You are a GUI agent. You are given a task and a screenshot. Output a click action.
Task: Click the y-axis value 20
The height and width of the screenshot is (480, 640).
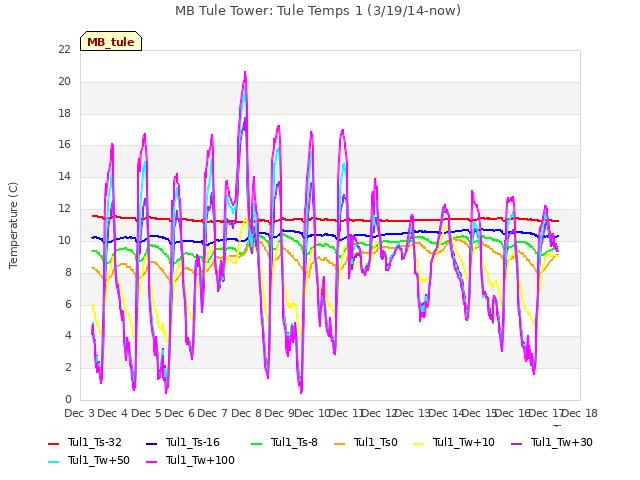[x=64, y=81]
